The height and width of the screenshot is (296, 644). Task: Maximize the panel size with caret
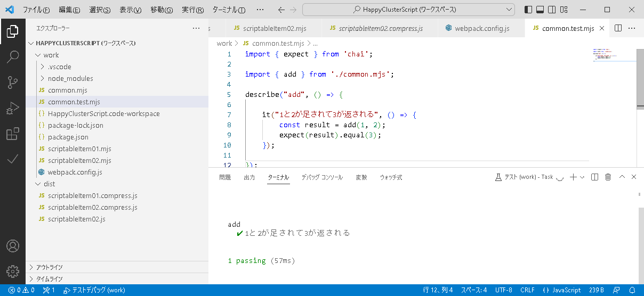coord(622,177)
